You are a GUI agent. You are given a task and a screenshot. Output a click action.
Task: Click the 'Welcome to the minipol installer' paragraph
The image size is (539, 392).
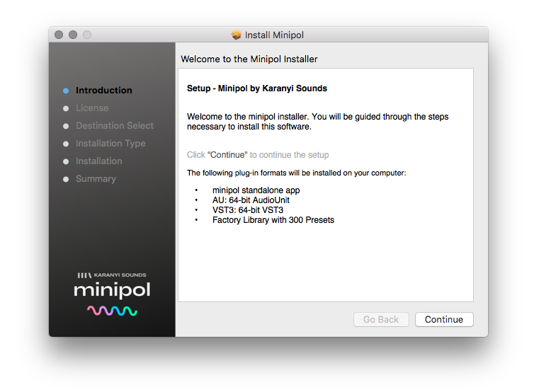coord(317,122)
